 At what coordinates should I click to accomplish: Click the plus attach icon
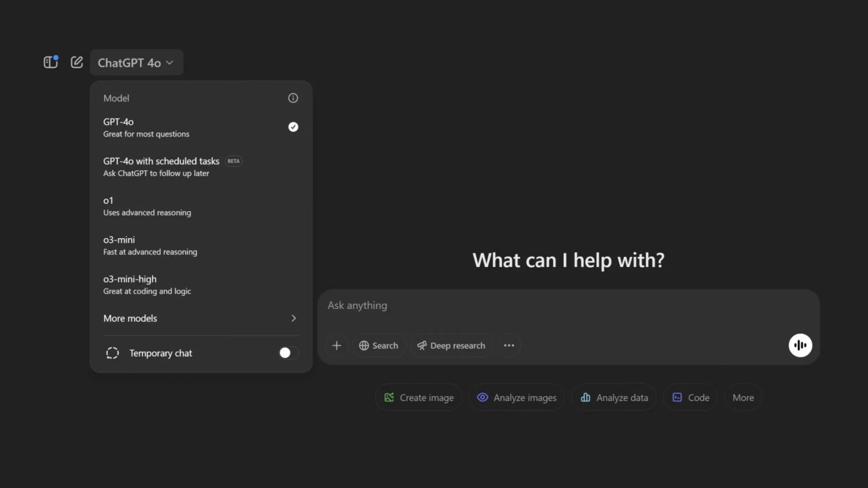[337, 346]
